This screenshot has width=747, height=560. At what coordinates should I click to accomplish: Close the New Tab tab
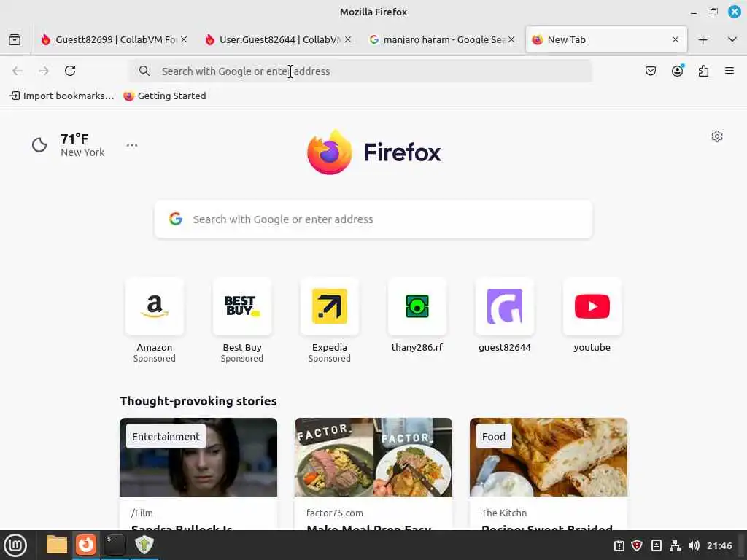tap(675, 39)
